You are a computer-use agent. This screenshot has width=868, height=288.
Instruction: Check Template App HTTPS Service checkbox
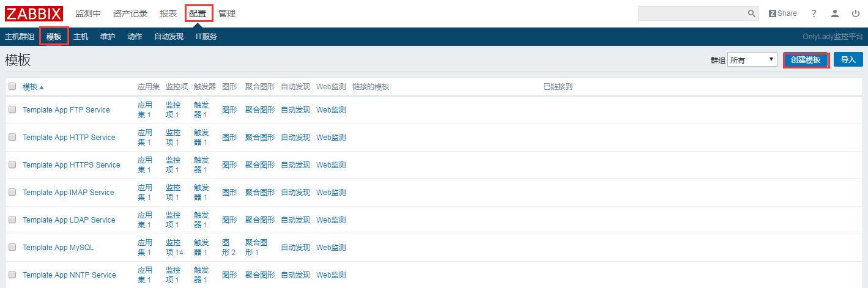coord(12,165)
